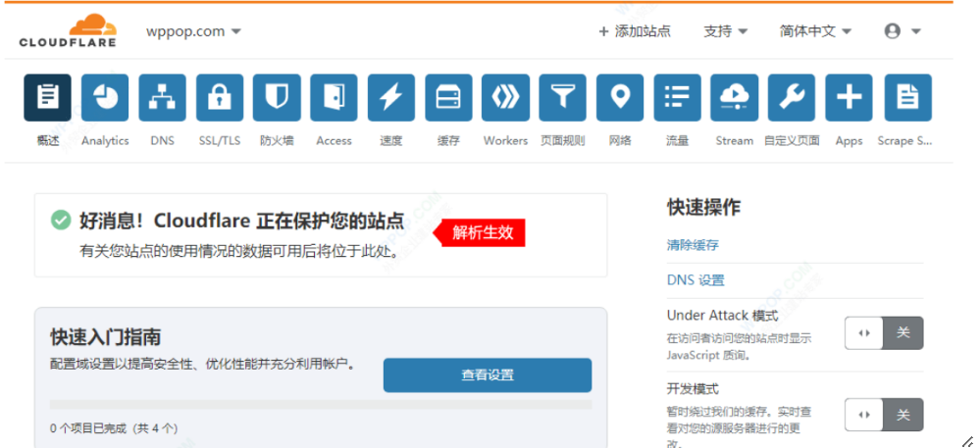980x448 pixels.
Task: Select the Stream cloud icon
Action: click(734, 98)
